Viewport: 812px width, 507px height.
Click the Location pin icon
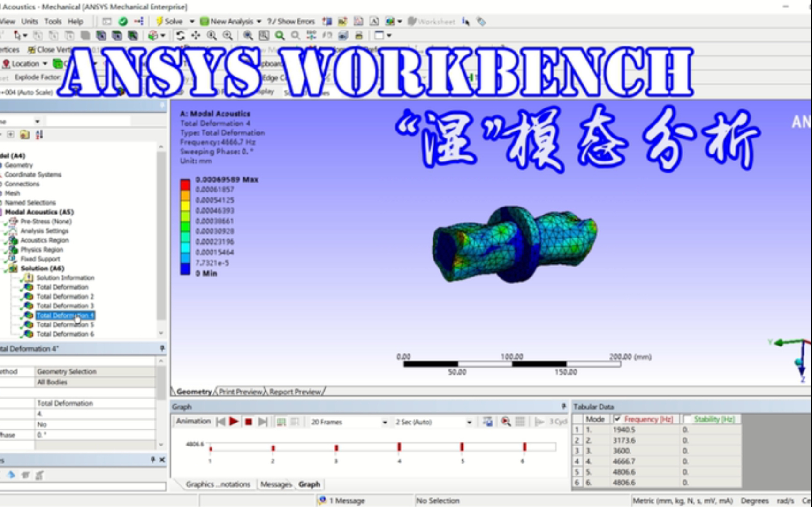click(x=6, y=63)
